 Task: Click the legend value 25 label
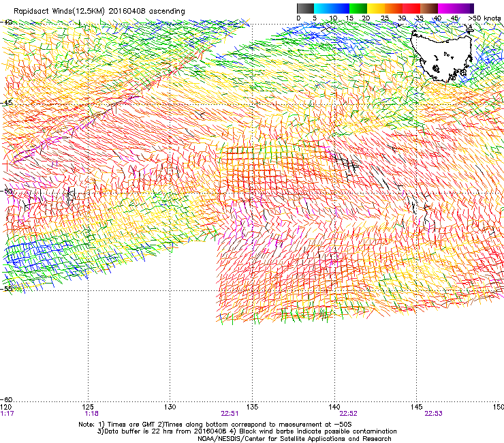[x=384, y=18]
